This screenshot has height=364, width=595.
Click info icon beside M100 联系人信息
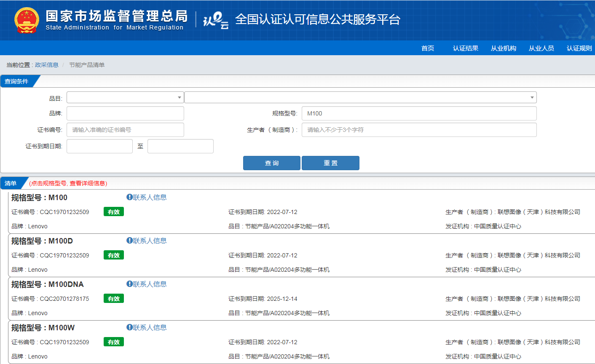click(x=130, y=197)
